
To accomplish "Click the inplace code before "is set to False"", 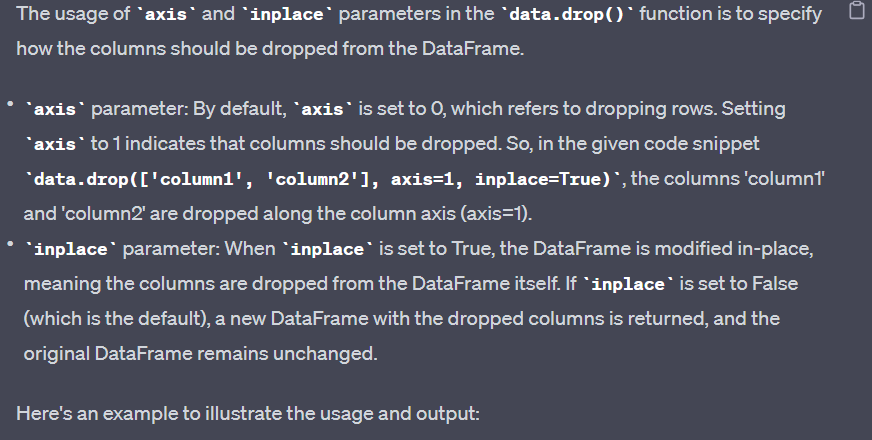I will point(628,284).
